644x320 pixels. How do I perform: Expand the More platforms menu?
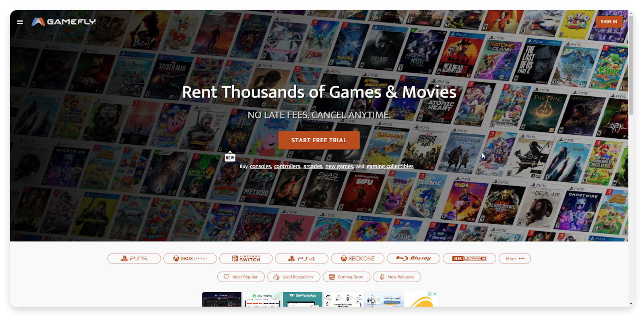click(515, 258)
